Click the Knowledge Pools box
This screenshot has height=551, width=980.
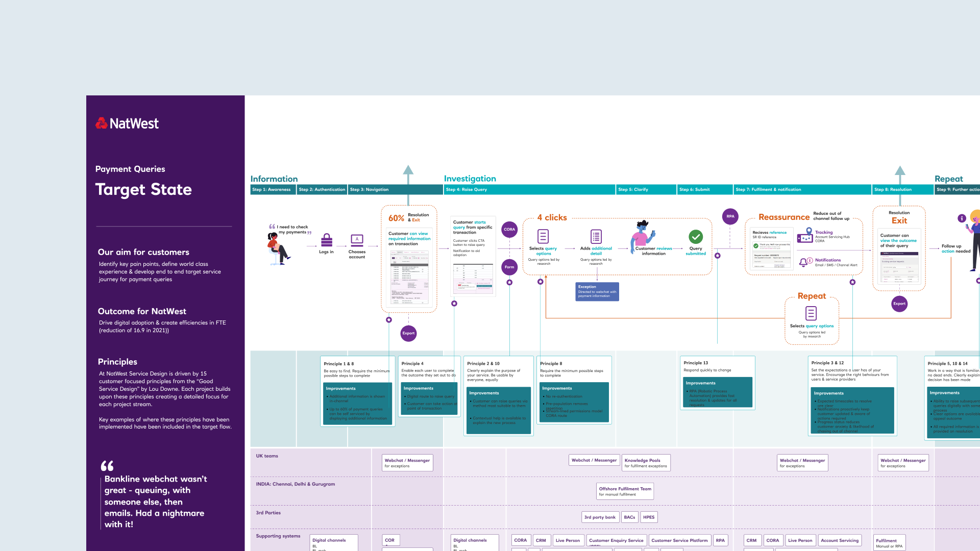click(646, 463)
